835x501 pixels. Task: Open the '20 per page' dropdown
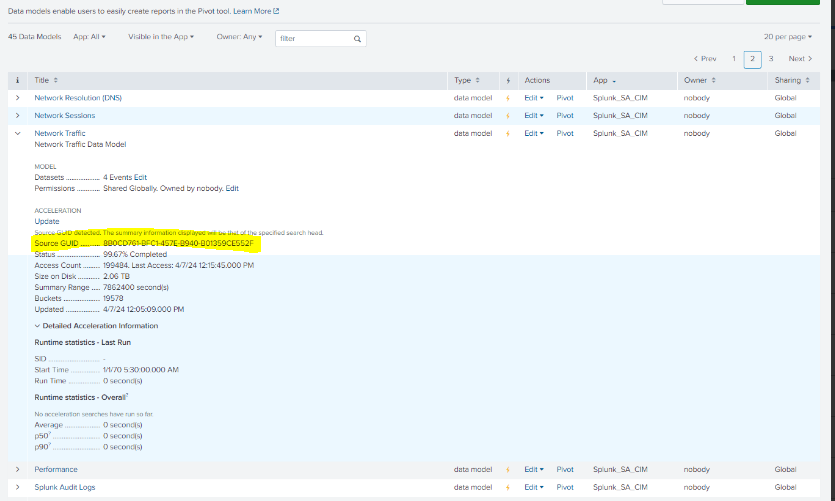[x=787, y=37]
